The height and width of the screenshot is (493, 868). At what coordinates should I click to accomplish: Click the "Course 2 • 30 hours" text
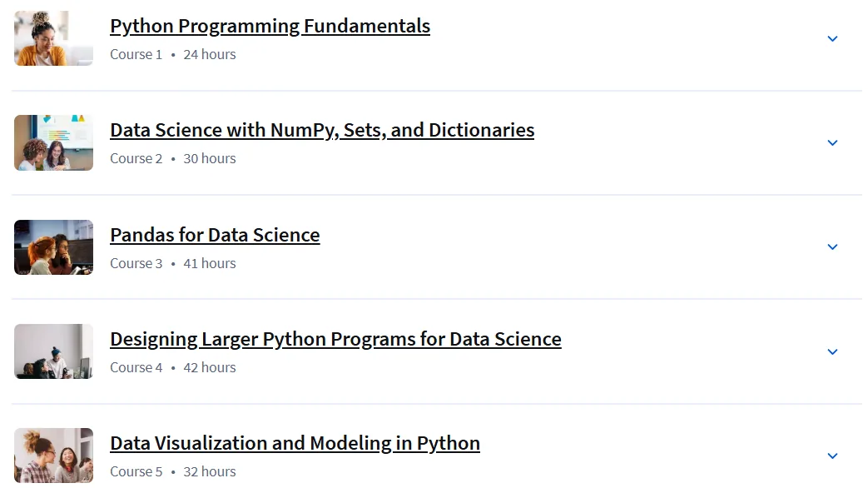point(173,158)
